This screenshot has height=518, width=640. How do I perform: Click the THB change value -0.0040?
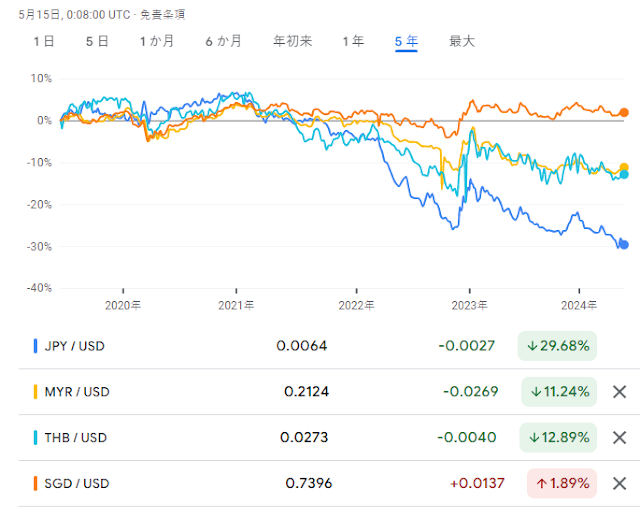(467, 438)
